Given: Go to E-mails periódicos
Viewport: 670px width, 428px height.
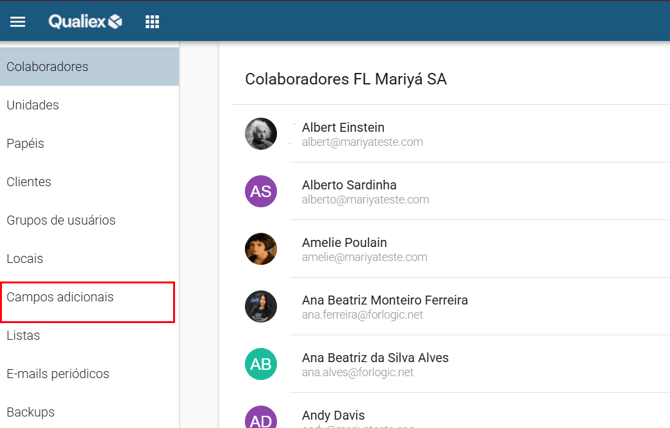Looking at the screenshot, I should 58,374.
